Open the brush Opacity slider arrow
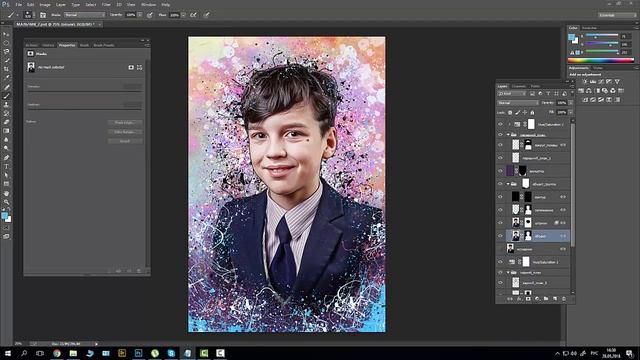Image resolution: width=640 pixels, height=360 pixels. point(140,15)
